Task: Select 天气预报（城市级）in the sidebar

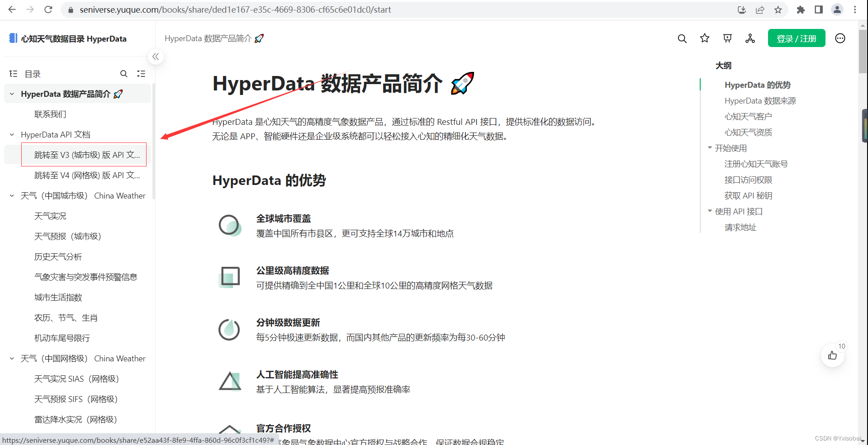Action: point(68,237)
